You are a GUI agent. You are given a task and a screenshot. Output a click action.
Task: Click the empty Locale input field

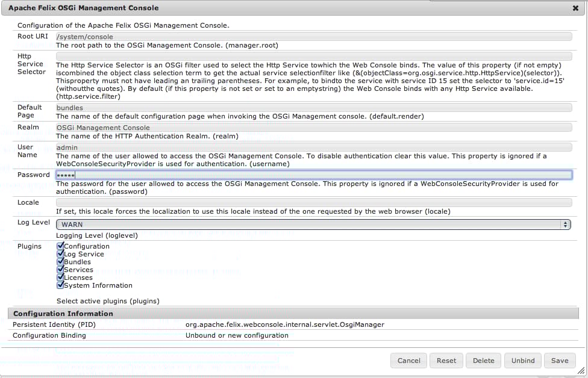pos(313,202)
